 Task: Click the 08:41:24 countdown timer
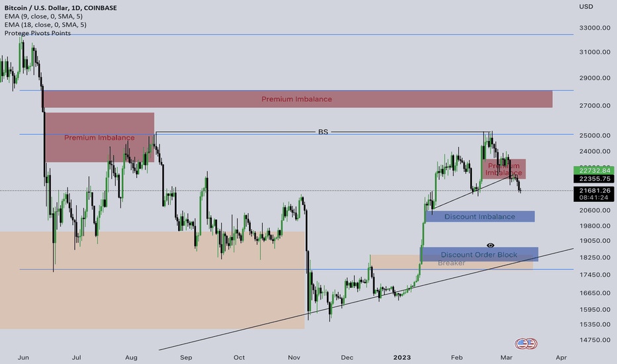click(594, 197)
